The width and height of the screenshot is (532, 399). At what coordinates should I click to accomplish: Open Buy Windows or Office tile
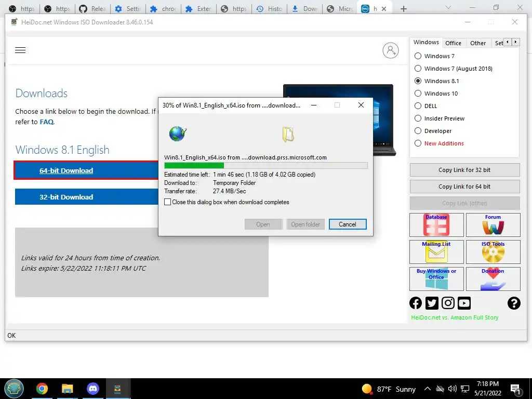tap(436, 279)
